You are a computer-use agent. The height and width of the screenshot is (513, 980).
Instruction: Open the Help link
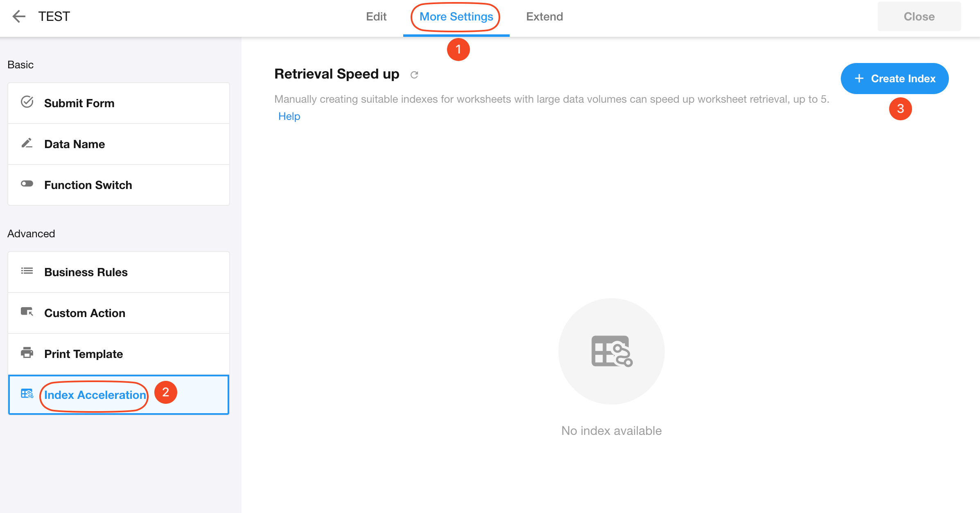[289, 117]
